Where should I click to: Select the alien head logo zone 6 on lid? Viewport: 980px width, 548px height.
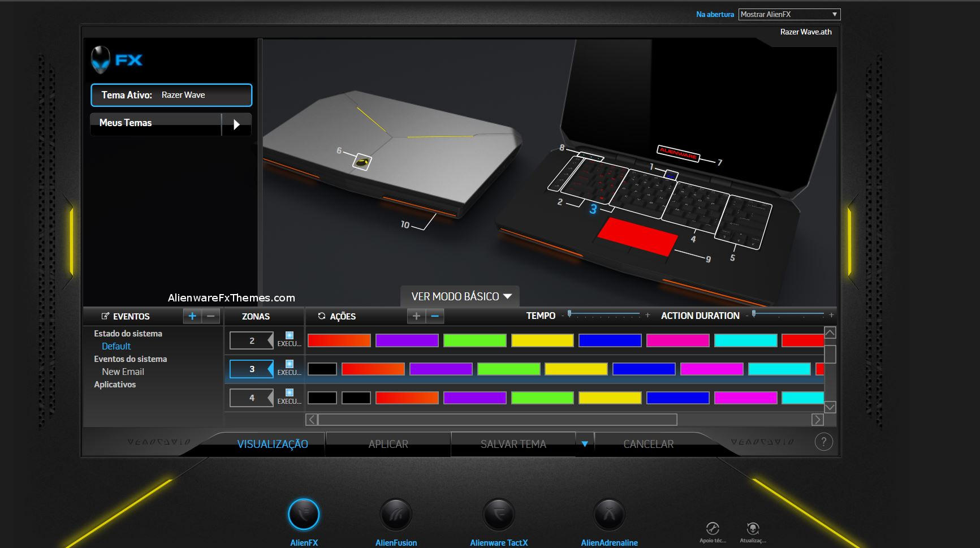(362, 162)
